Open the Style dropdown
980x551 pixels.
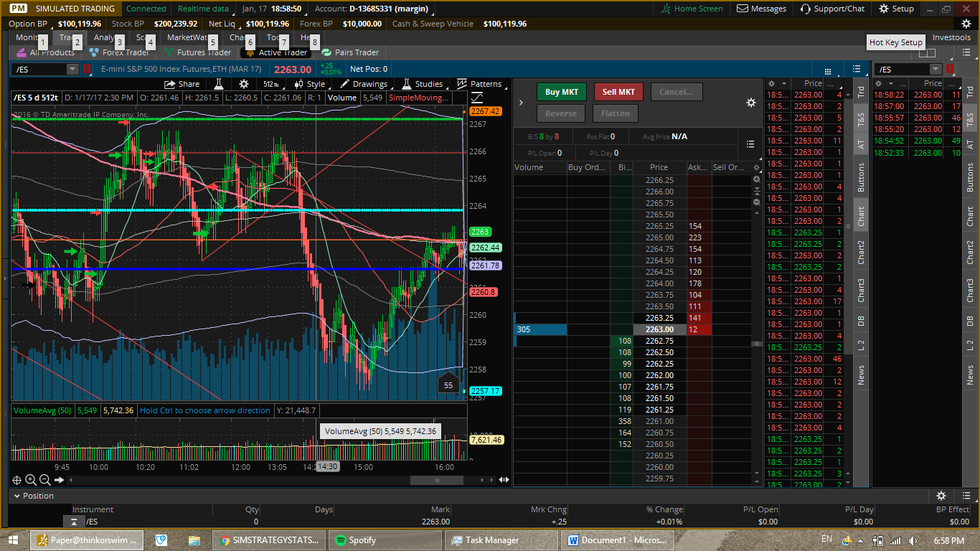311,84
